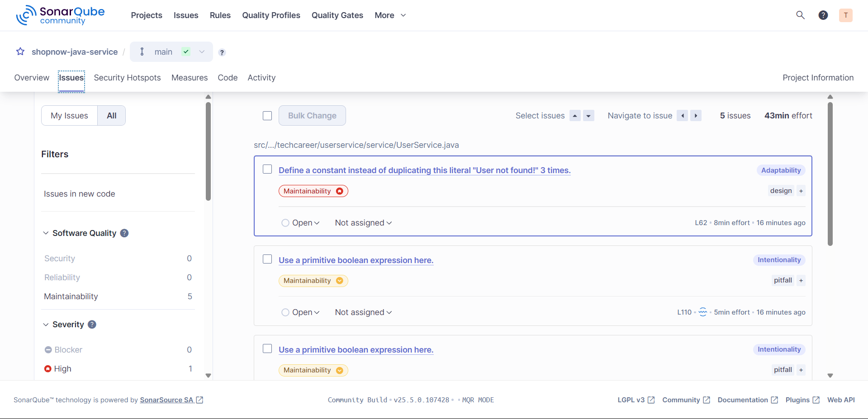The width and height of the screenshot is (868, 419).
Task: Open the branch selector dropdown next to main
Action: point(202,52)
